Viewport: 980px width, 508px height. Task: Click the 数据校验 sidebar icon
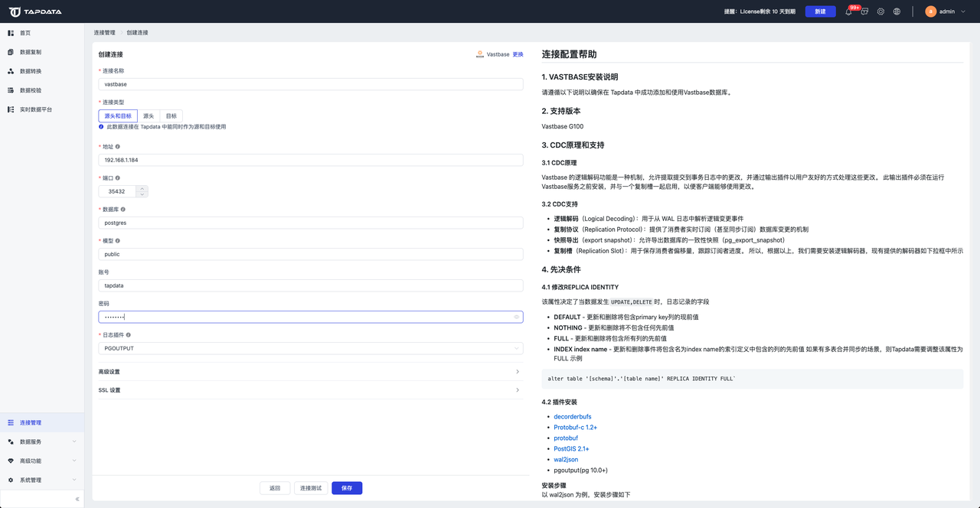[x=11, y=90]
